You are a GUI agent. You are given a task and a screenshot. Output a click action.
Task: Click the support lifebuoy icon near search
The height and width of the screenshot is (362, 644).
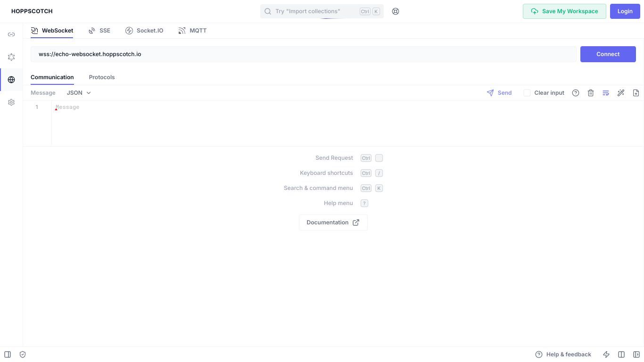point(396,11)
